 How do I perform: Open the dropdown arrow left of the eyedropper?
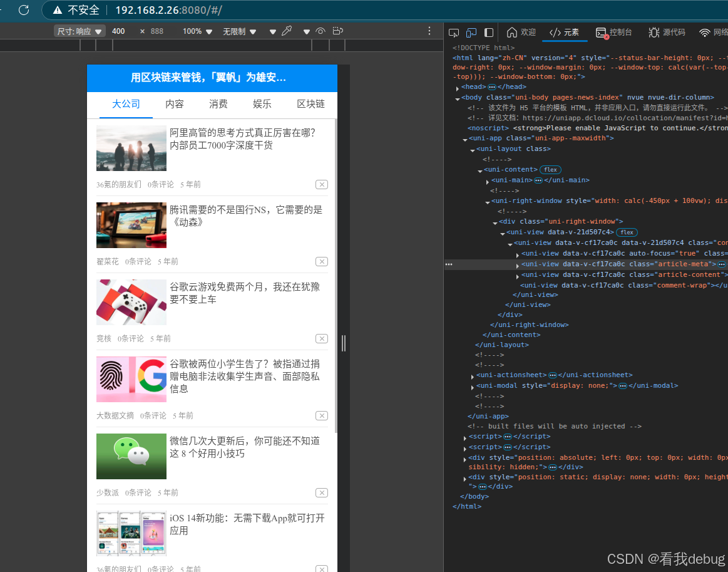[x=272, y=31]
